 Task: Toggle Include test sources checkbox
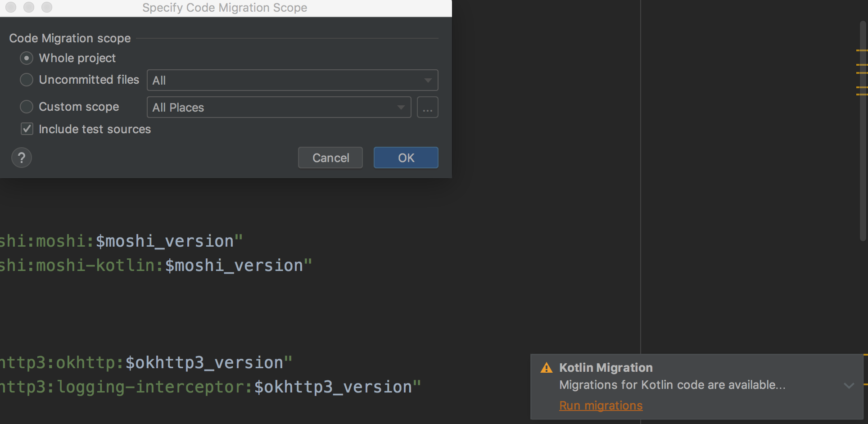click(27, 129)
